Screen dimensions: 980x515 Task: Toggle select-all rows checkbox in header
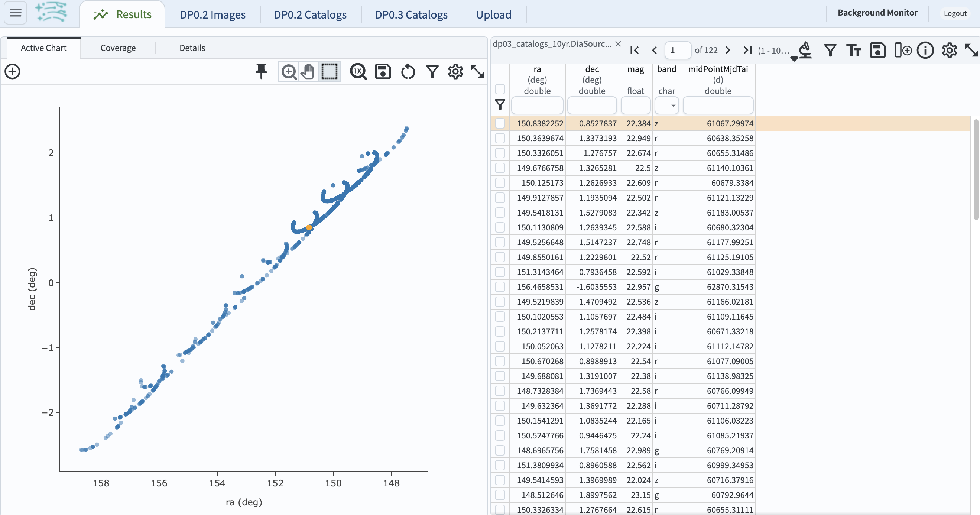click(x=500, y=90)
